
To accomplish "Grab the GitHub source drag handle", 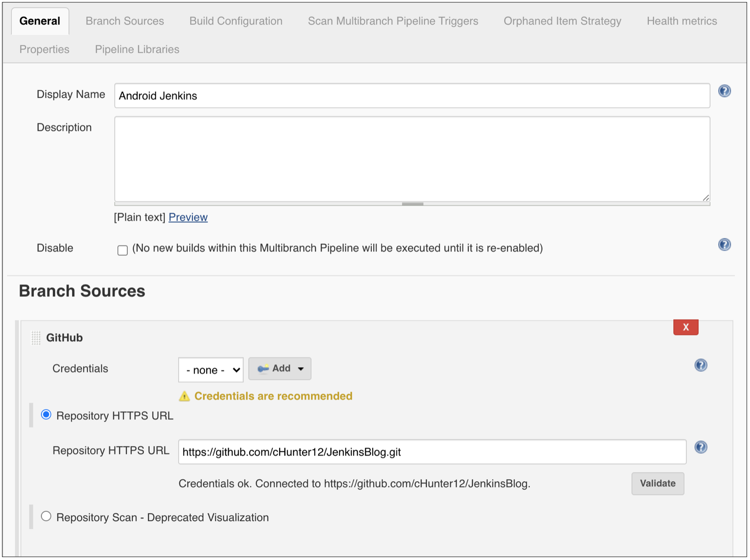I will point(36,338).
